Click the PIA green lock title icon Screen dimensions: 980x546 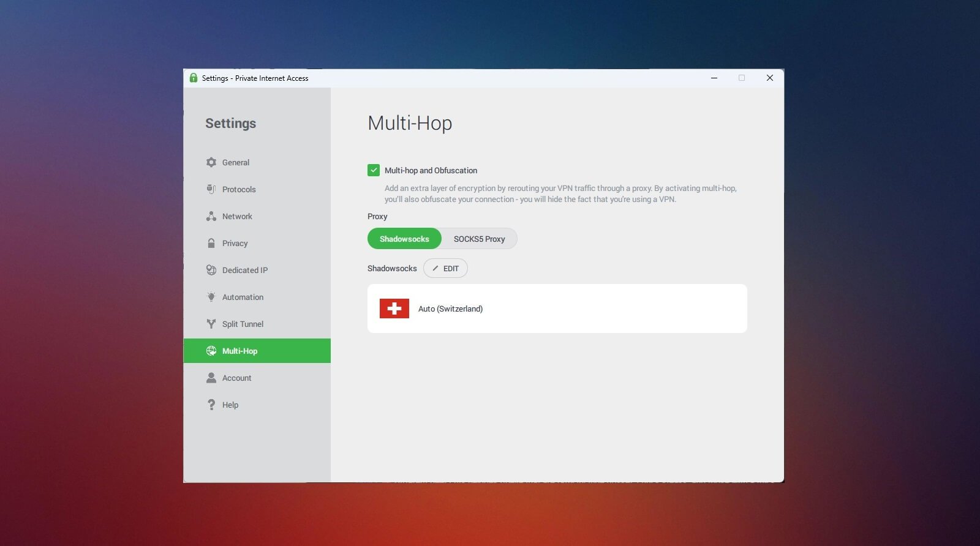(x=194, y=78)
